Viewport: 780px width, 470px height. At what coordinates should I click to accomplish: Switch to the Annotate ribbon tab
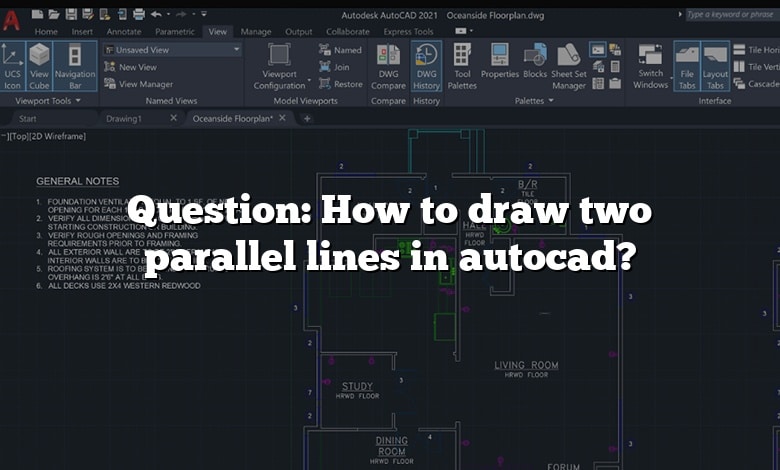click(124, 32)
